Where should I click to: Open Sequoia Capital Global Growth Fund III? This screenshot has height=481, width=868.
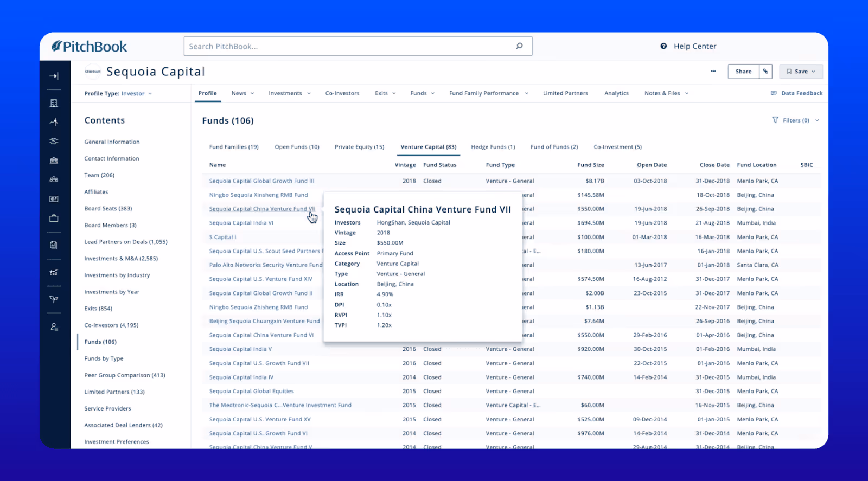[x=261, y=181]
